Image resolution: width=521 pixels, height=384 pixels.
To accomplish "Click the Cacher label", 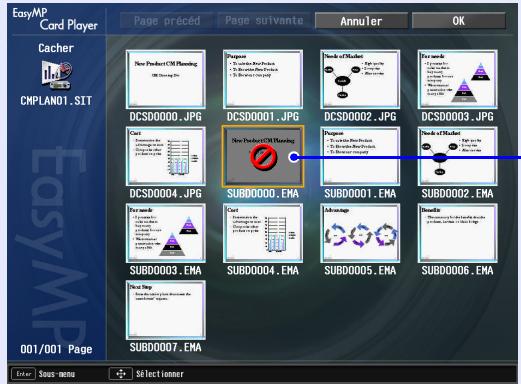I will click(56, 48).
